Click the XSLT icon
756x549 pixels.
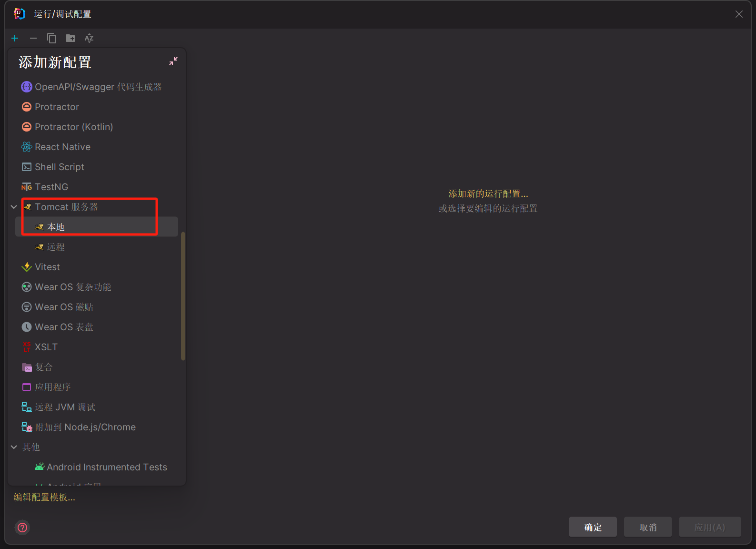coord(27,347)
